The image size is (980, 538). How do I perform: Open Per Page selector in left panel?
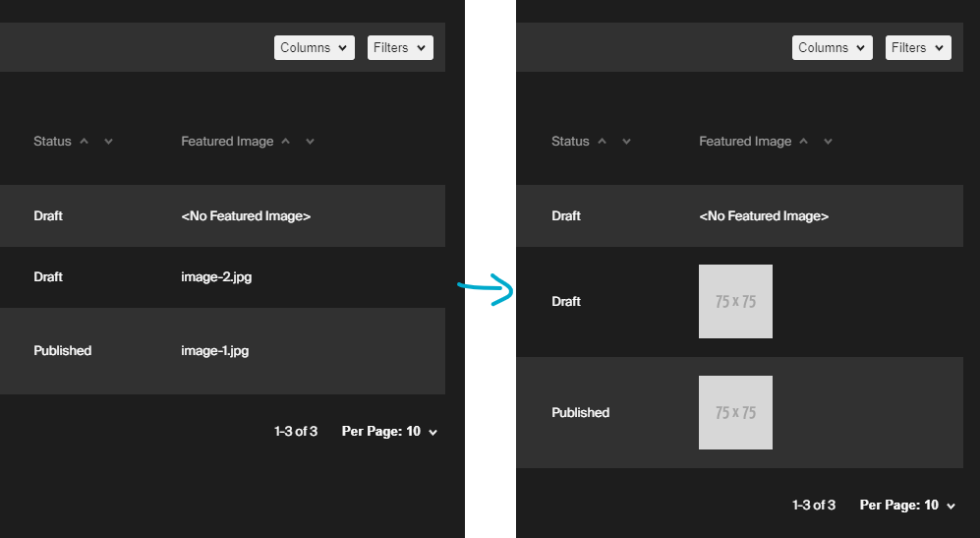389,431
